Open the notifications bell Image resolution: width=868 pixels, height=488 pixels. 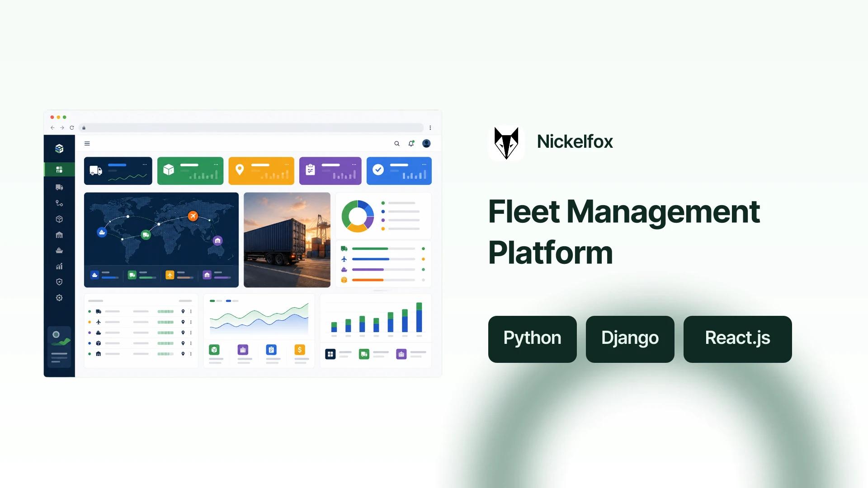411,144
